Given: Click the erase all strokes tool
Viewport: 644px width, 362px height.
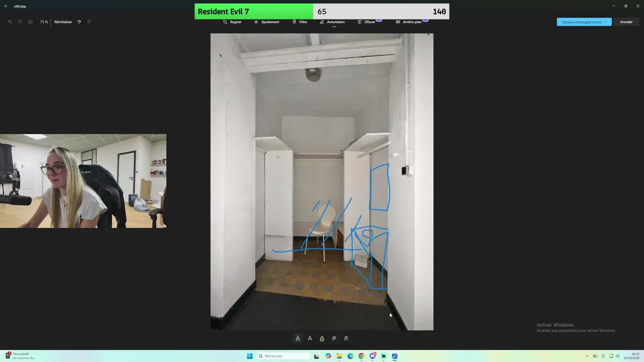Looking at the screenshot, I should coord(346,338).
